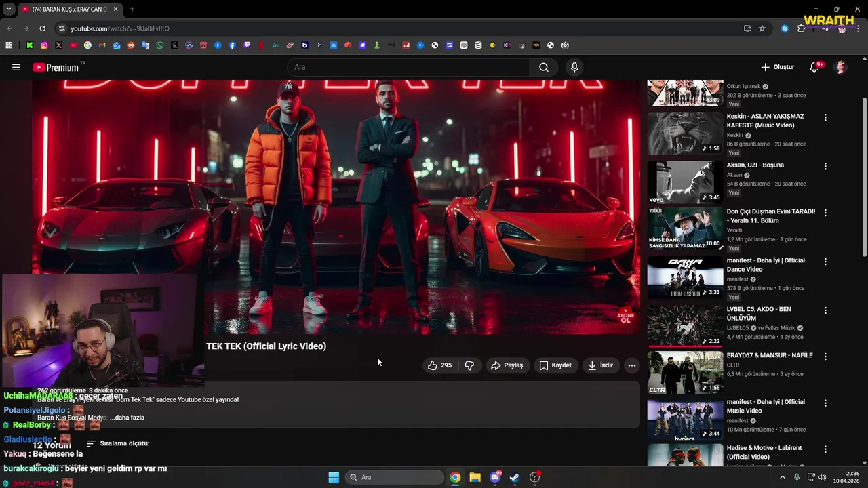Open the Gmail bookmark

(x=102, y=45)
